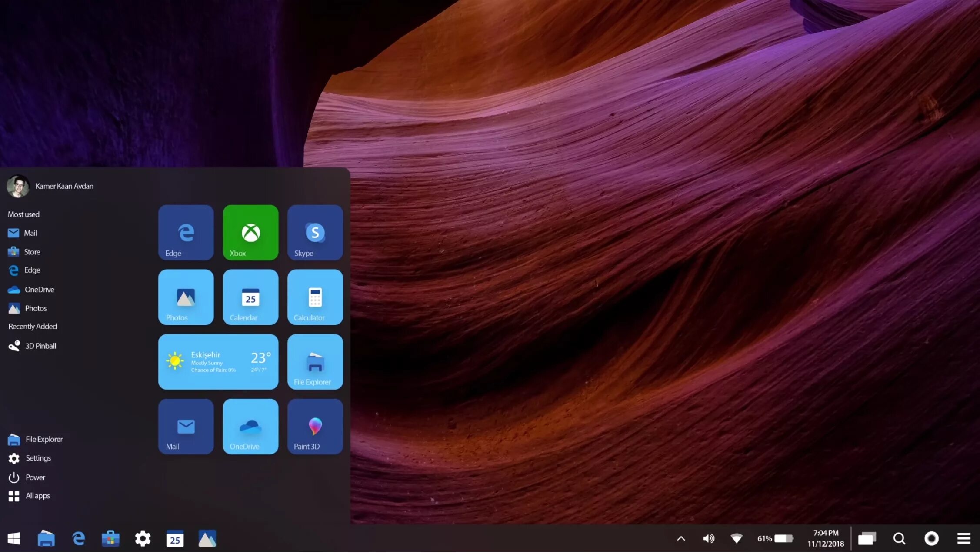Launch the File Explorer tile
The height and width of the screenshot is (554, 980).
(314, 361)
